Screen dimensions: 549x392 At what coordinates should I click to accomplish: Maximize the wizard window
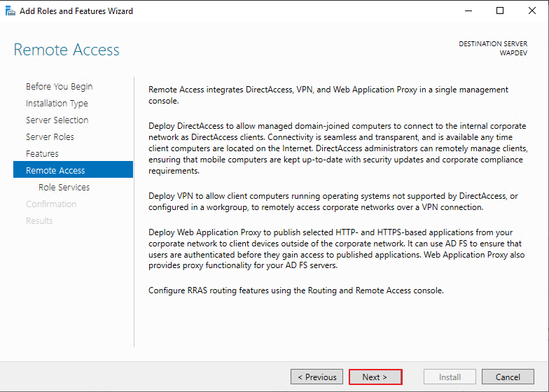point(500,11)
